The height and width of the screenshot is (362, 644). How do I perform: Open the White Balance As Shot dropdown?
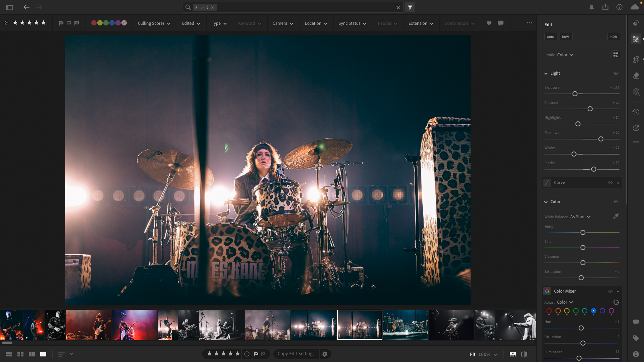tap(580, 217)
